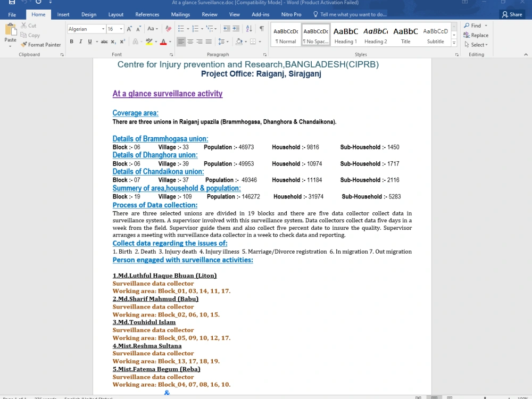This screenshot has width=532, height=399.
Task: Collapse the ribbon with chevron
Action: coord(526,54)
